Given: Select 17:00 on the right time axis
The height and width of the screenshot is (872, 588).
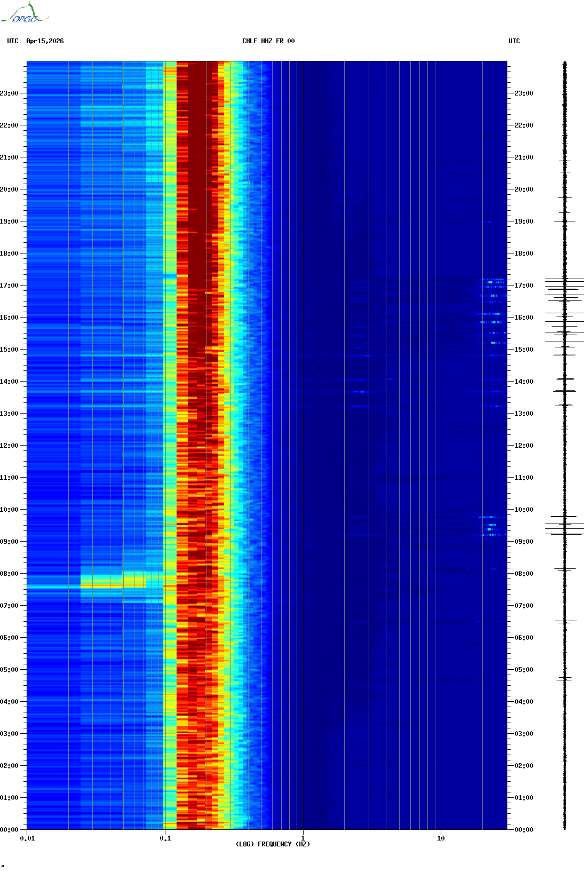Looking at the screenshot, I should pos(523,286).
